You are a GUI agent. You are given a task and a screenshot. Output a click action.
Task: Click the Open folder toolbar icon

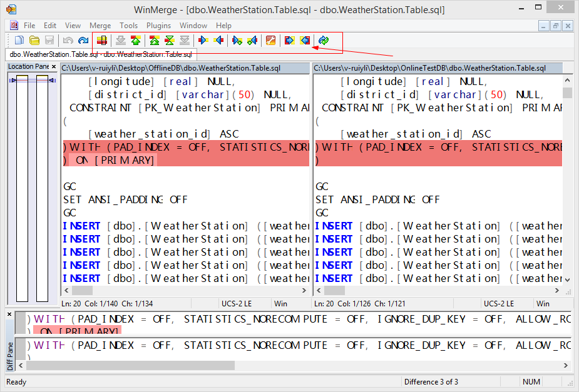[34, 41]
